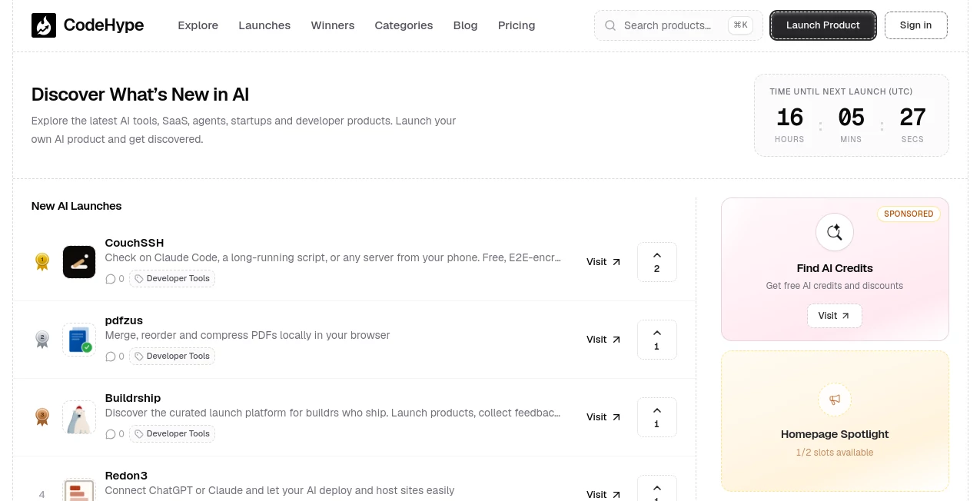
Task: Click '1/2 slots available' text
Action: (x=835, y=453)
